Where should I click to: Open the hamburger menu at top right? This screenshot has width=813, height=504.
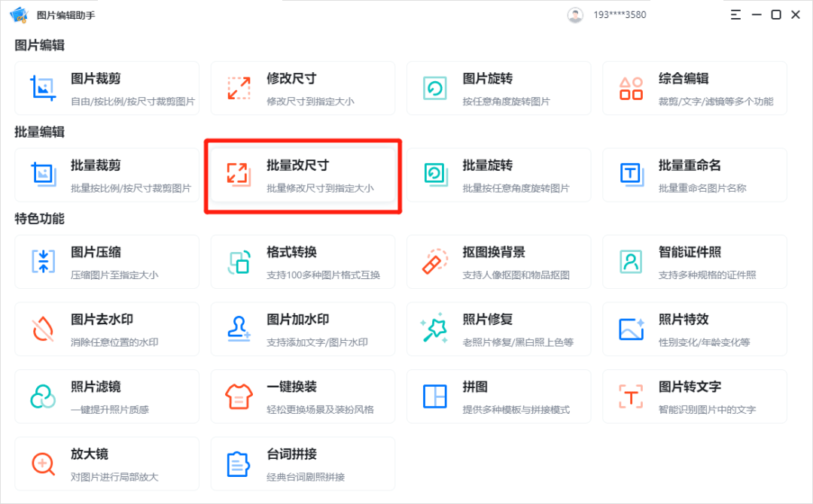[735, 14]
